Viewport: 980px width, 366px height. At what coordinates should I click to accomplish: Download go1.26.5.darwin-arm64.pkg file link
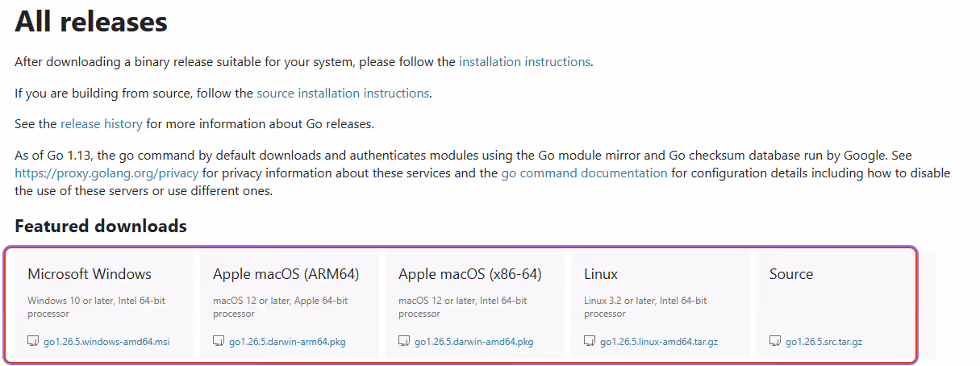coord(287,342)
